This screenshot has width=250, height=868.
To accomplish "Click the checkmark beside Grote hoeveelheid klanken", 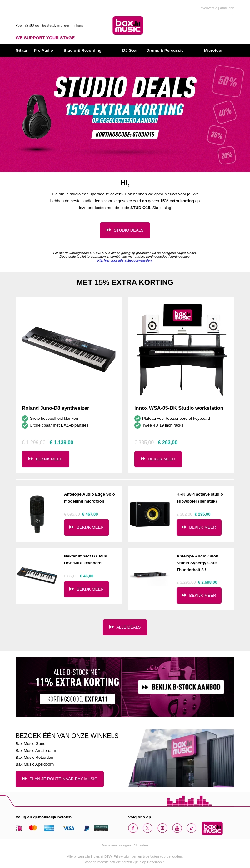I will pyautogui.click(x=24, y=418).
